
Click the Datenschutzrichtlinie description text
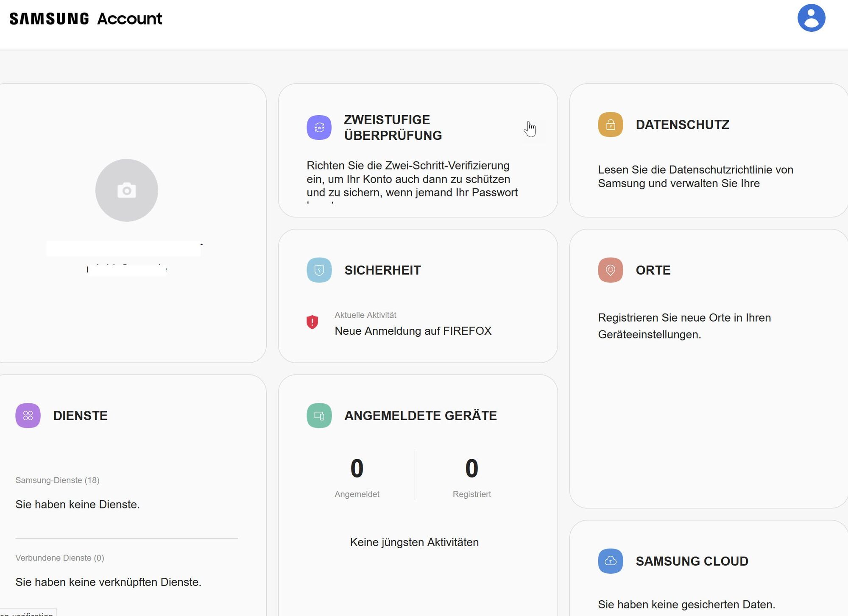click(695, 176)
